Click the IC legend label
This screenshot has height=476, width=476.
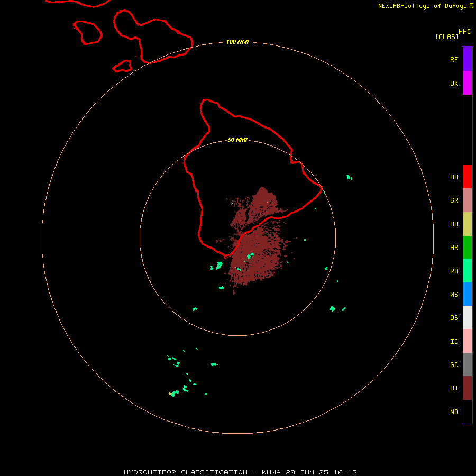coord(454,342)
